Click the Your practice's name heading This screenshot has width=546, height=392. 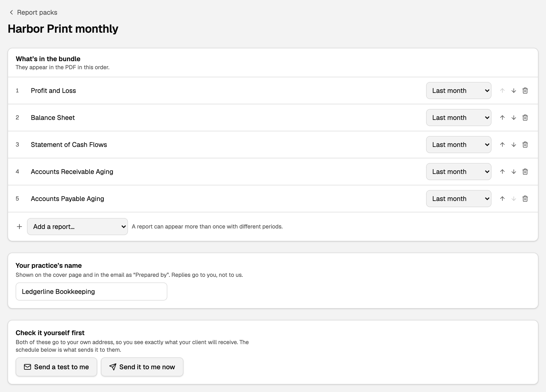click(x=49, y=265)
